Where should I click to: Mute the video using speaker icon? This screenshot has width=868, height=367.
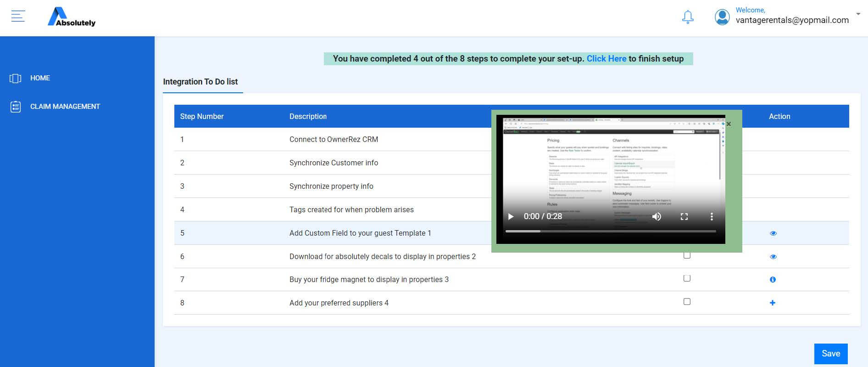[657, 216]
